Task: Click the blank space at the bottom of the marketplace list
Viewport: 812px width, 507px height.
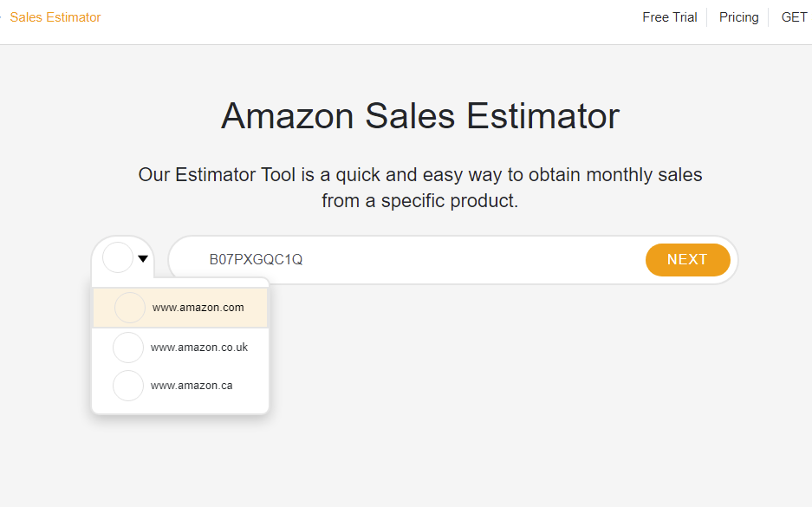Action: (x=180, y=407)
